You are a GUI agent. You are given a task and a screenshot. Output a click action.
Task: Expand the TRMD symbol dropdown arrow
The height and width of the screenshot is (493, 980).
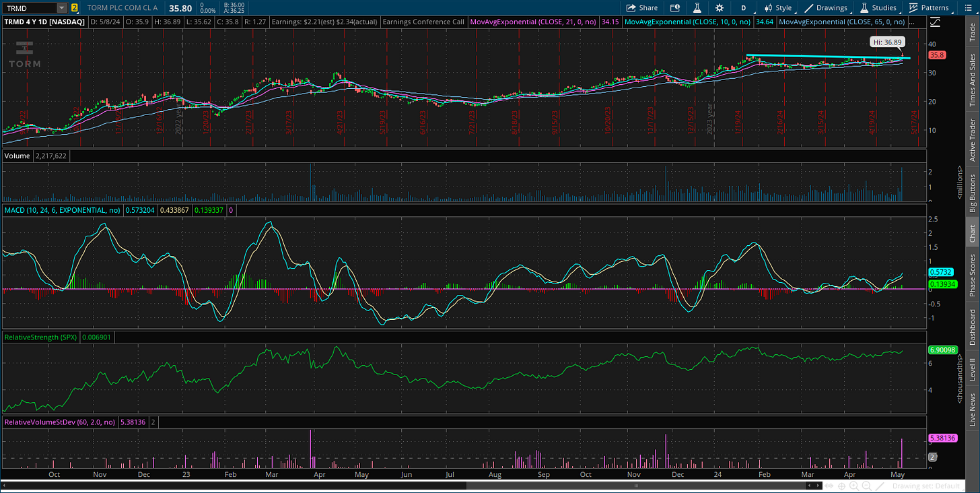tap(62, 8)
